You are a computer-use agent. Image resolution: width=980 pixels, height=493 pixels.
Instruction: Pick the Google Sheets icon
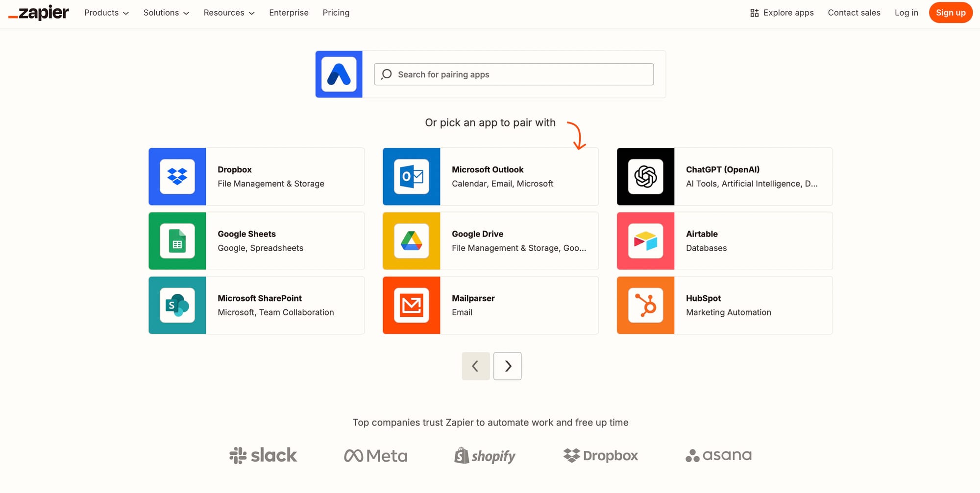pyautogui.click(x=177, y=241)
